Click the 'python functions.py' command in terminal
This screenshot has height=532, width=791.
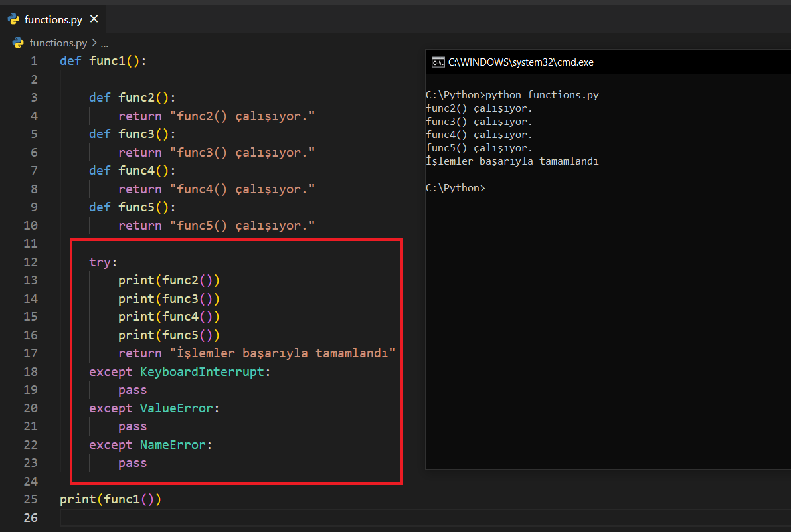(542, 95)
